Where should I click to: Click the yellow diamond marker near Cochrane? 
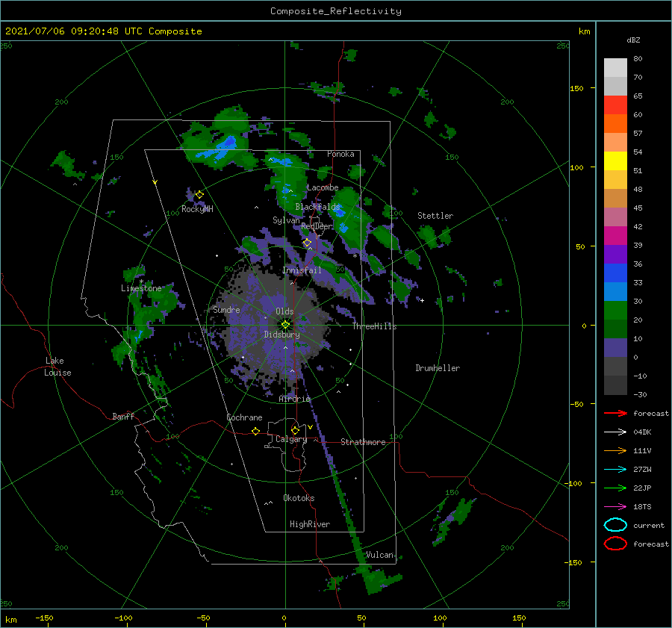click(256, 431)
